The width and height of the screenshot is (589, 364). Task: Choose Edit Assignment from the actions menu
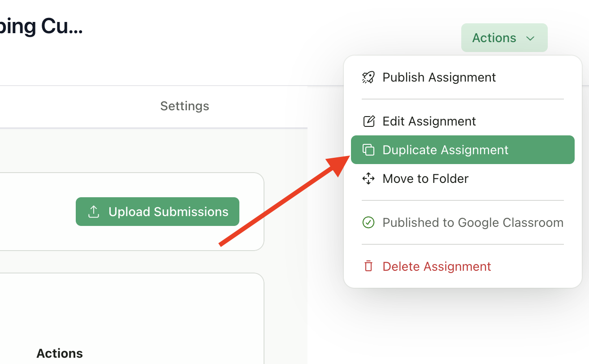(x=429, y=121)
